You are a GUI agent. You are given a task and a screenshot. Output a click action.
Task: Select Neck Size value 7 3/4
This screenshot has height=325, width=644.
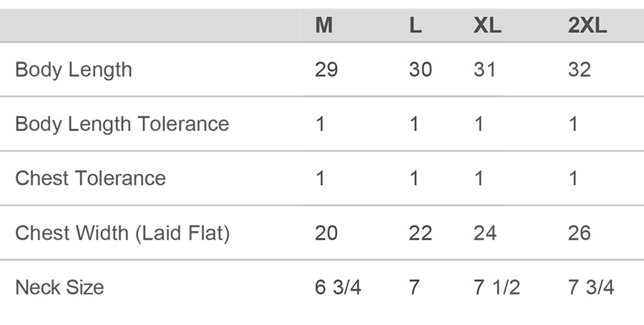pos(591,287)
